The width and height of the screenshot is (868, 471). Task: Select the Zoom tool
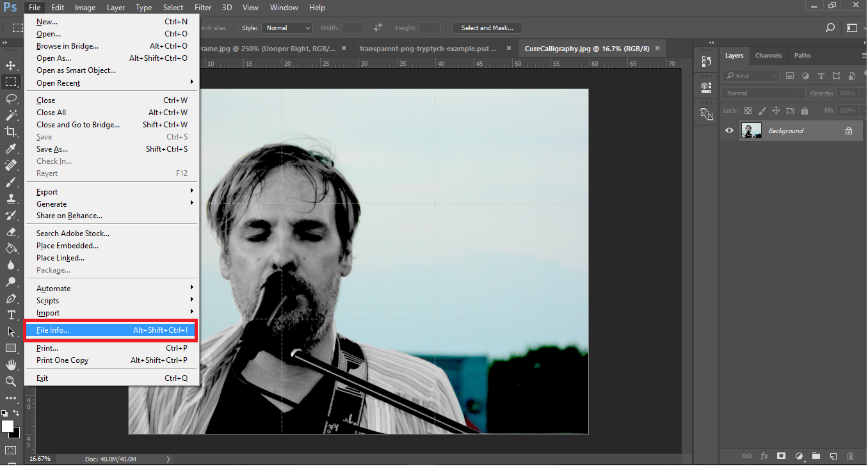coord(10,381)
